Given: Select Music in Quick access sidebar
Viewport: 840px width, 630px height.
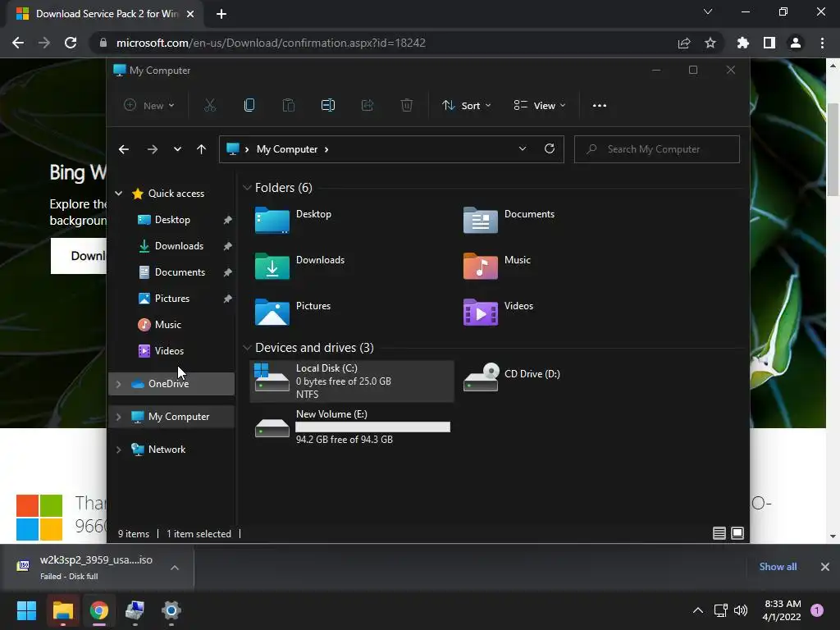Looking at the screenshot, I should pos(168,325).
